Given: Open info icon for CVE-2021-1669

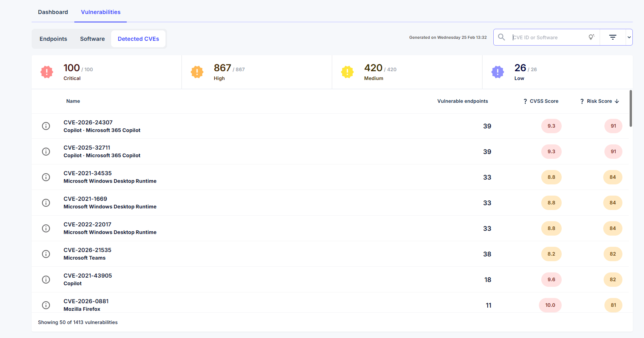Looking at the screenshot, I should pos(46,203).
